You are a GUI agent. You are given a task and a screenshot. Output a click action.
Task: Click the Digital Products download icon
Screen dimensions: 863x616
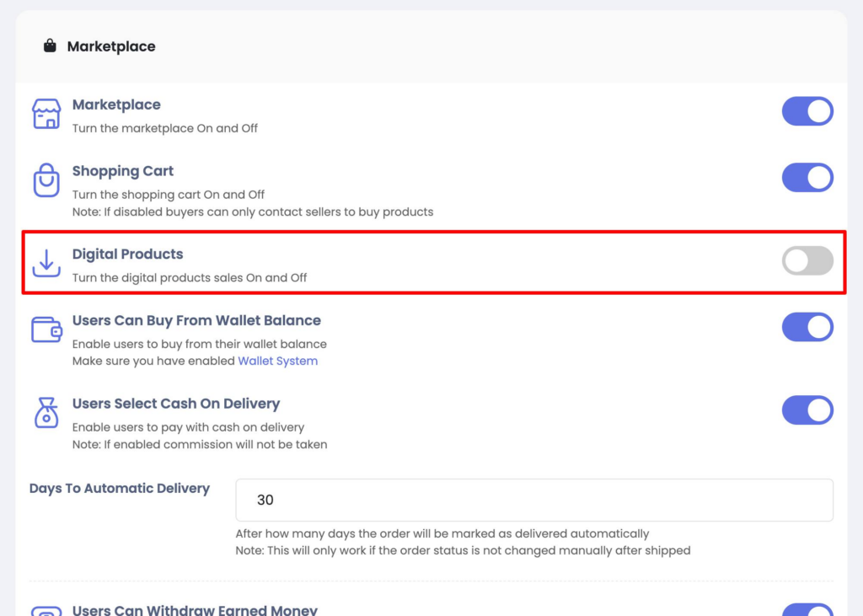pos(46,263)
